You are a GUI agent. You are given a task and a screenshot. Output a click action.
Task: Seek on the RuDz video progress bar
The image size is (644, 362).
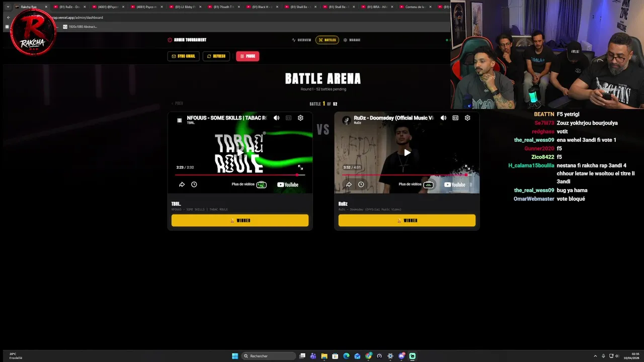click(407, 175)
